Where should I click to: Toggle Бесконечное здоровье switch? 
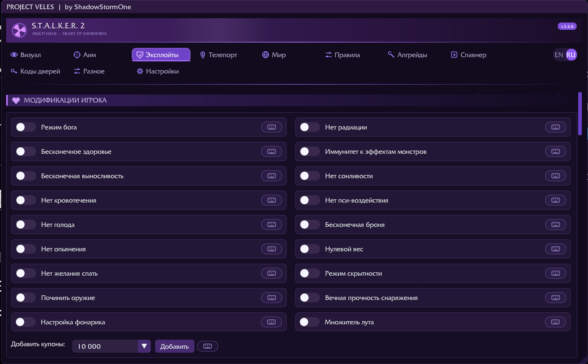25,151
